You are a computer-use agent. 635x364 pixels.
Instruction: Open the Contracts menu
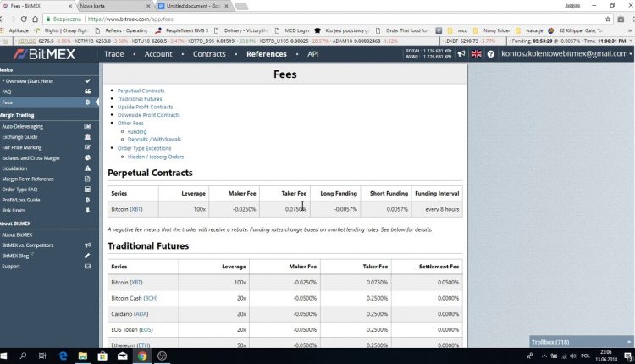209,54
